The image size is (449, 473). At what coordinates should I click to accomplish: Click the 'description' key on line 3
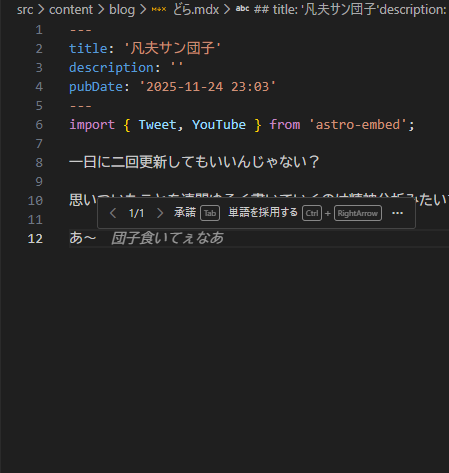coord(111,68)
